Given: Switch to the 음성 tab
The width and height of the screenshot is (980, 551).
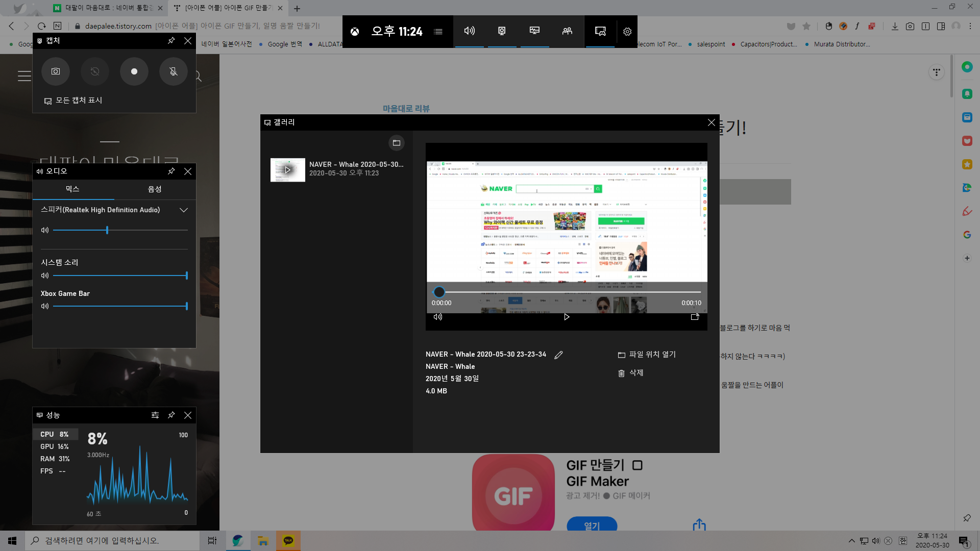Looking at the screenshot, I should [x=155, y=189].
